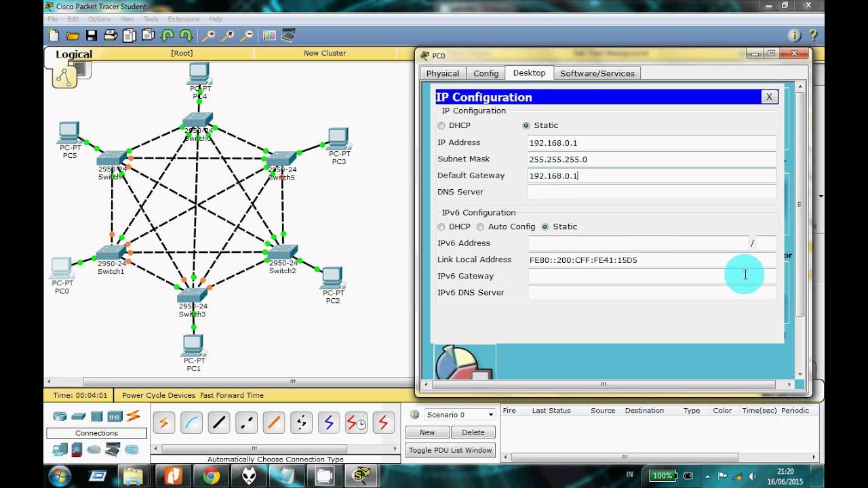This screenshot has height=488, width=868.
Task: Switch to the Config tab in PC0
Action: [x=486, y=73]
